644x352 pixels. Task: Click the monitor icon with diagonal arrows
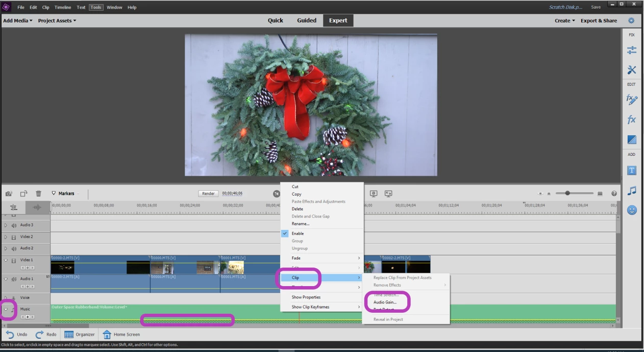tap(388, 194)
